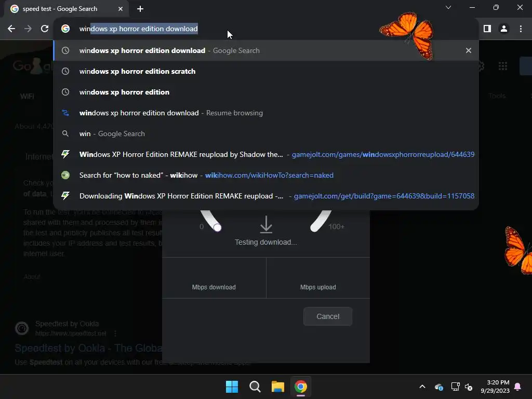Image resolution: width=532 pixels, height=399 pixels.
Task: Click the OneDrive cloud tray icon
Action: [x=439, y=387]
